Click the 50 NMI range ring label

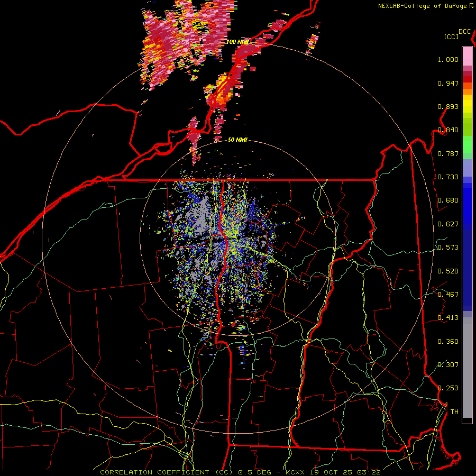pos(237,140)
